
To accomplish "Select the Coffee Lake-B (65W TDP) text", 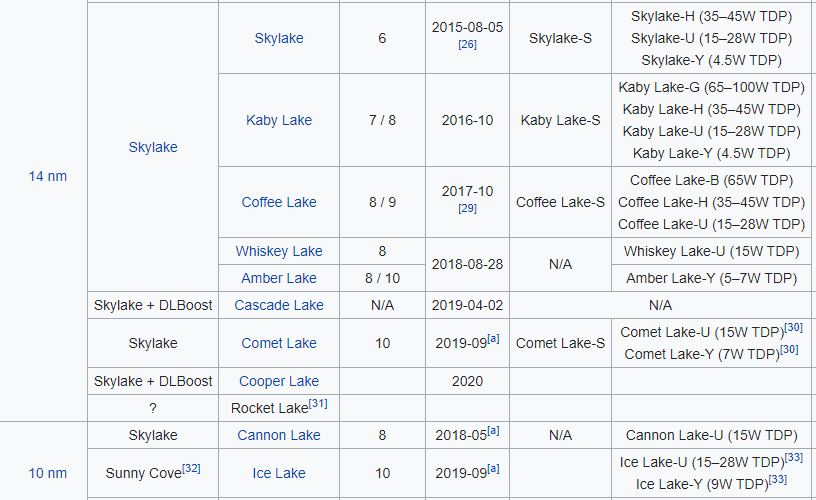I will (711, 181).
